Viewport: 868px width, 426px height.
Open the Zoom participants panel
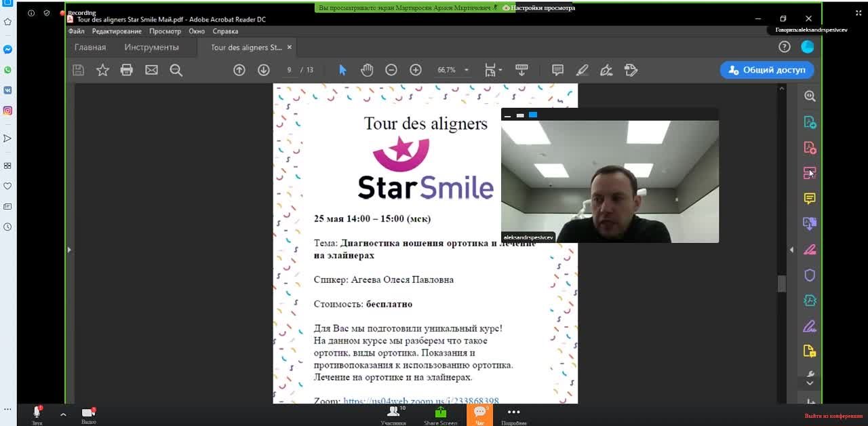(x=393, y=415)
